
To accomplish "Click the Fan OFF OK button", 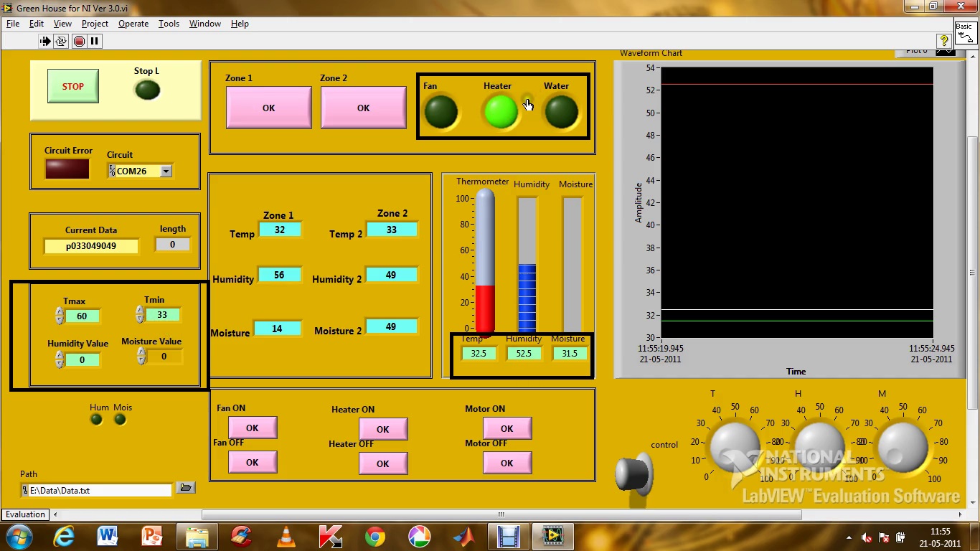I will [x=253, y=463].
